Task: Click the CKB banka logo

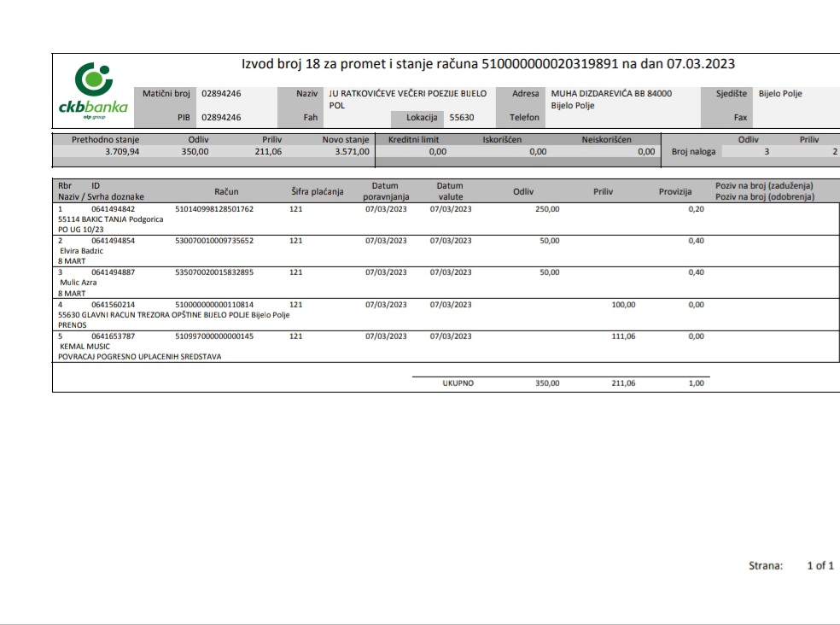Action: [92, 91]
